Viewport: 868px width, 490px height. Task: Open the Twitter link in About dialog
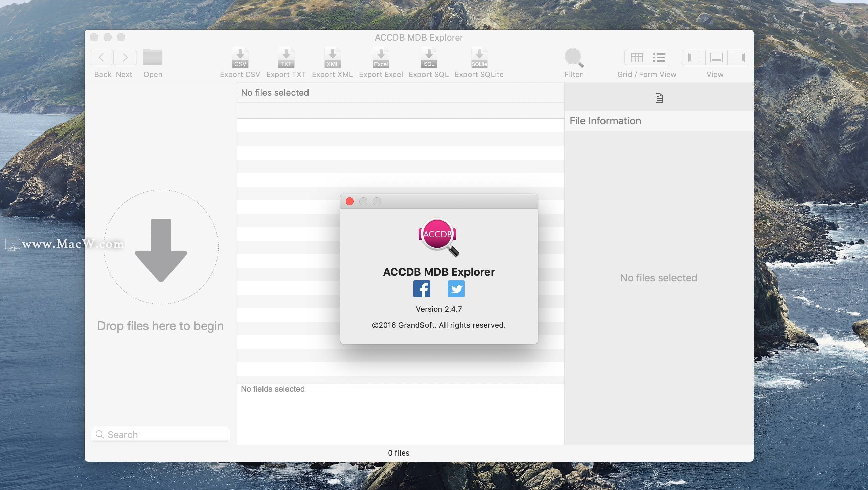(x=456, y=289)
